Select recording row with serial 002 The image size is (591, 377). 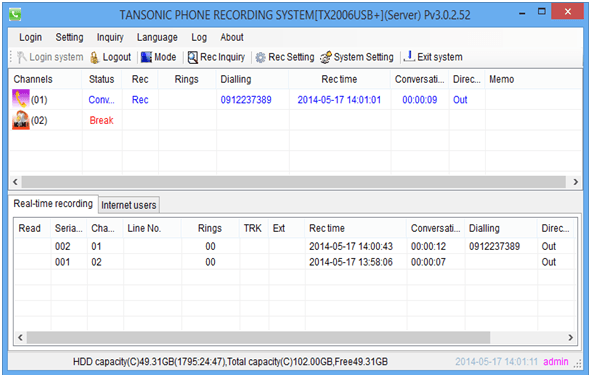click(295, 246)
